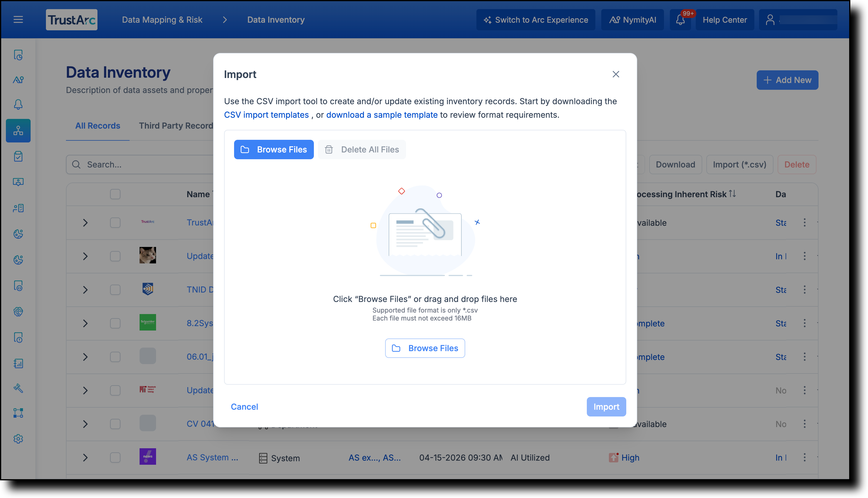Click the NymityAI header button
This screenshot has height=498, width=868.
(633, 19)
